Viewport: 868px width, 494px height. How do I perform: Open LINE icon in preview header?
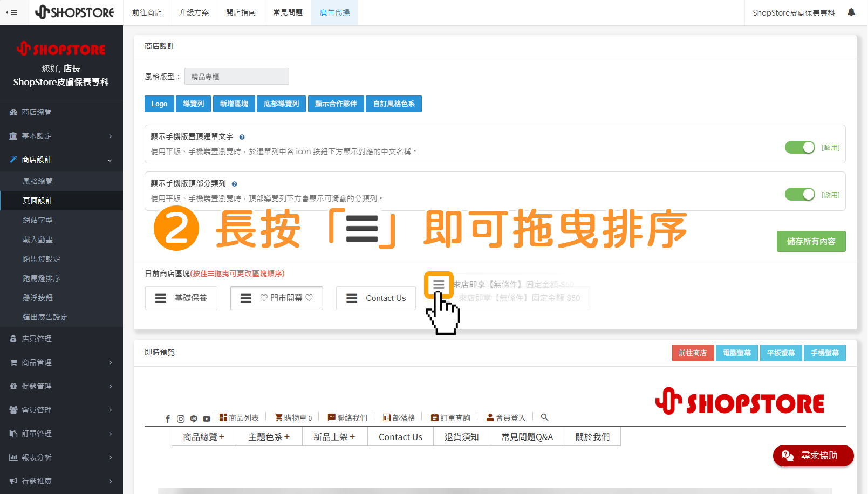pos(194,418)
